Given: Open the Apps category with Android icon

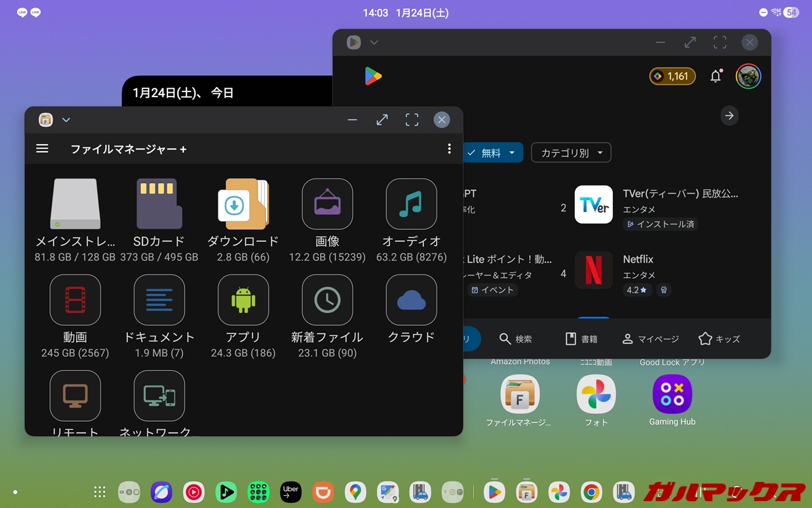Looking at the screenshot, I should coord(243,300).
